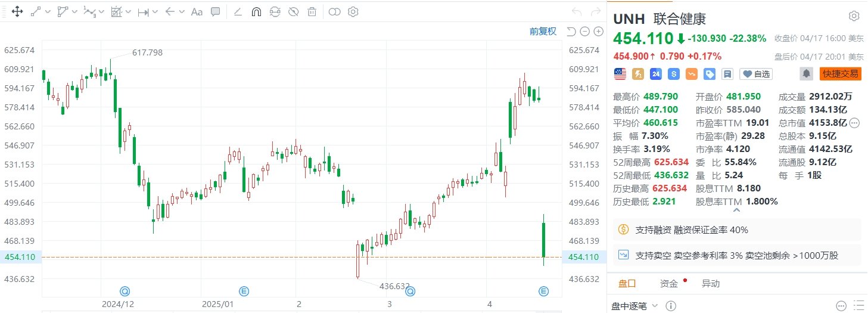Collapse the quote details chevron
Viewport: 868px width, 313px height.
737,210
